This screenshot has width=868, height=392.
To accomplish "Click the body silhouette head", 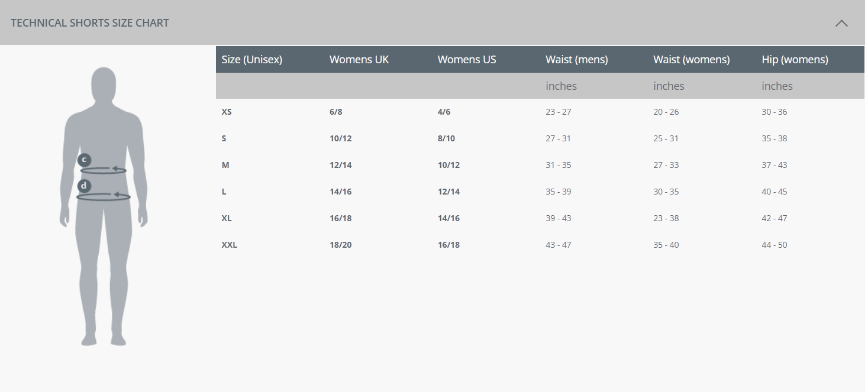I will pos(104,83).
